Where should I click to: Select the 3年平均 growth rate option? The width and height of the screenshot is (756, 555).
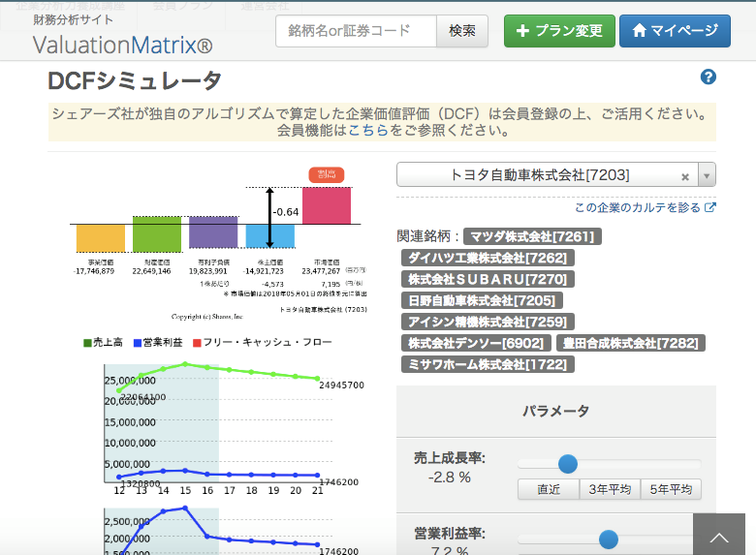tap(610, 489)
